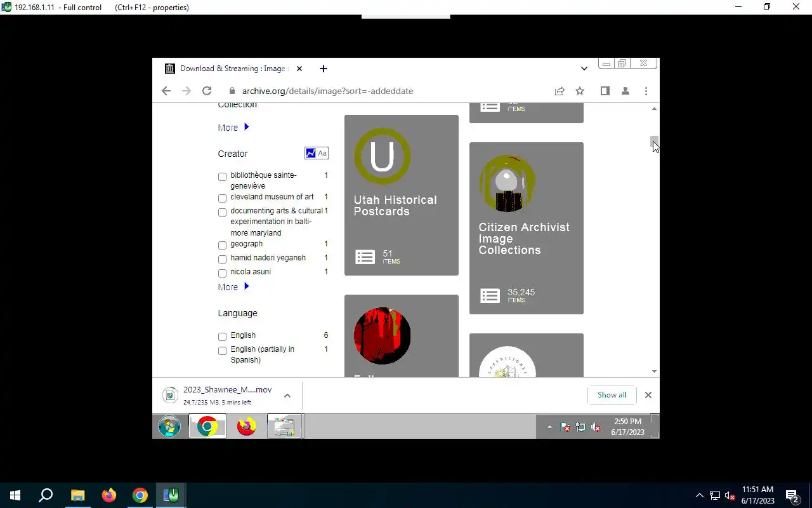Click the page scrollbar up arrow
This screenshot has height=508, width=812.
[655, 109]
